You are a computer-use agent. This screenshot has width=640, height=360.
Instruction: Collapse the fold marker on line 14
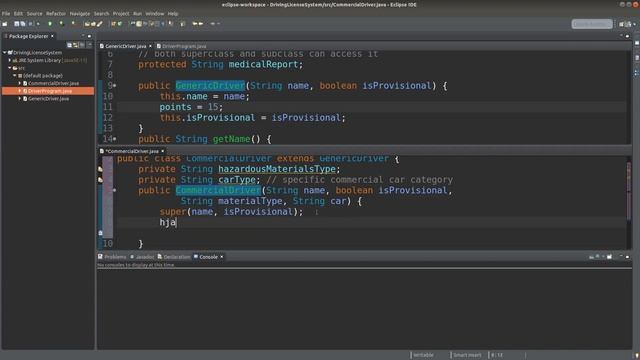coord(115,139)
